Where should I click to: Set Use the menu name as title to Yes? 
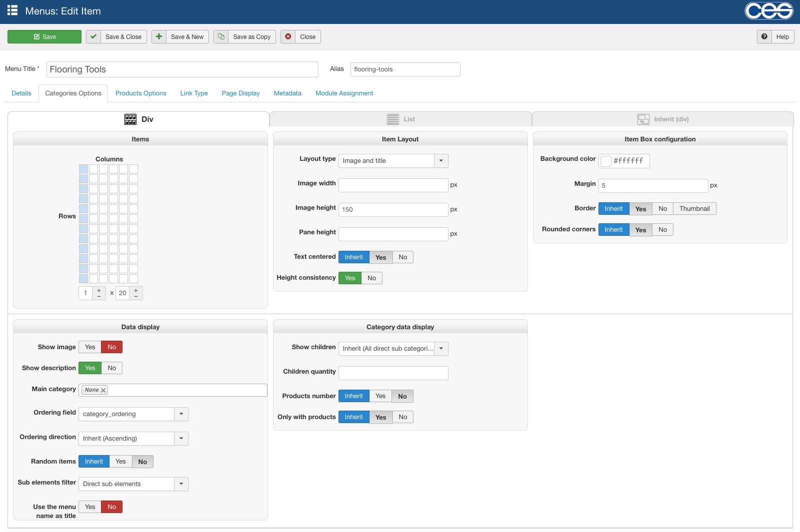[x=90, y=507]
